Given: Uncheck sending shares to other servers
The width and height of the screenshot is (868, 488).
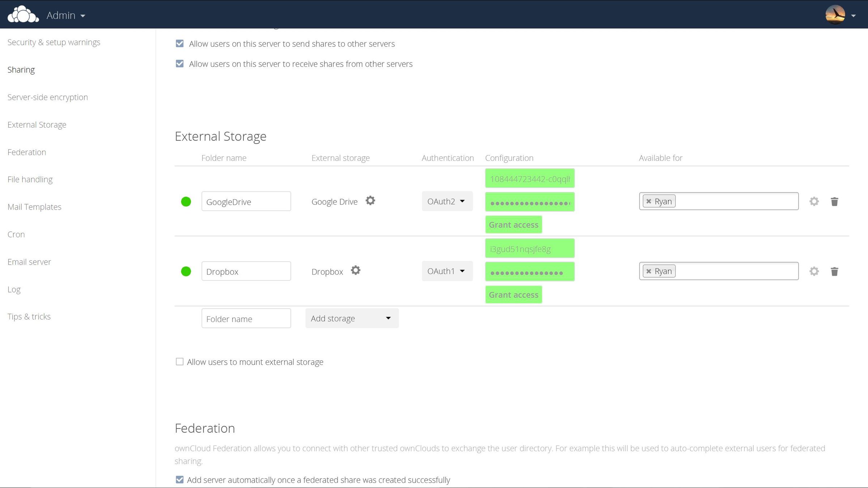Looking at the screenshot, I should (180, 43).
